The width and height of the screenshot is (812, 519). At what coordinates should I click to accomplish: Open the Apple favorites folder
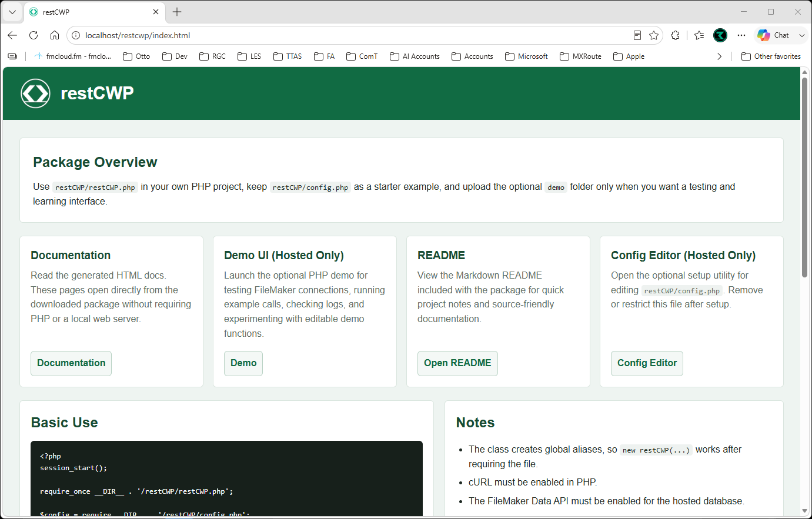click(x=629, y=56)
